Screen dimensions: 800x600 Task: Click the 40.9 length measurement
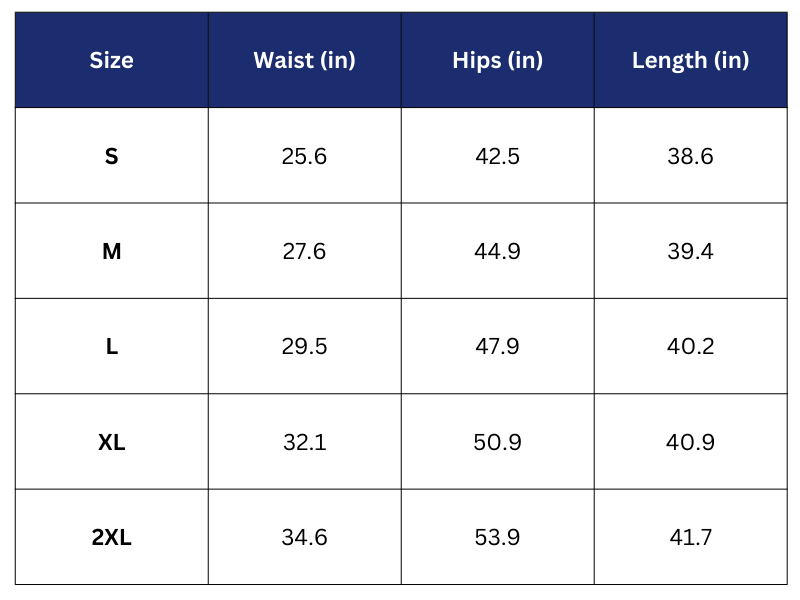coord(690,442)
